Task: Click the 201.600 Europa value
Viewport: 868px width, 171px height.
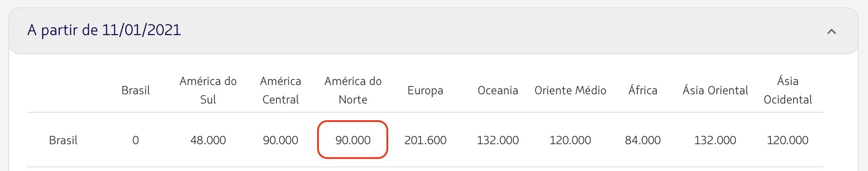Action: pyautogui.click(x=425, y=140)
